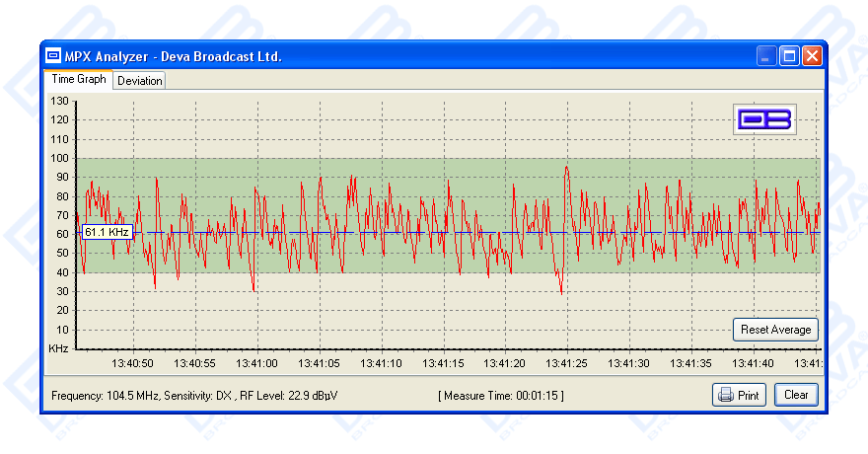Screen dimensions: 868x454
Task: Click the 13:41:00 time axis label
Action: (256, 363)
